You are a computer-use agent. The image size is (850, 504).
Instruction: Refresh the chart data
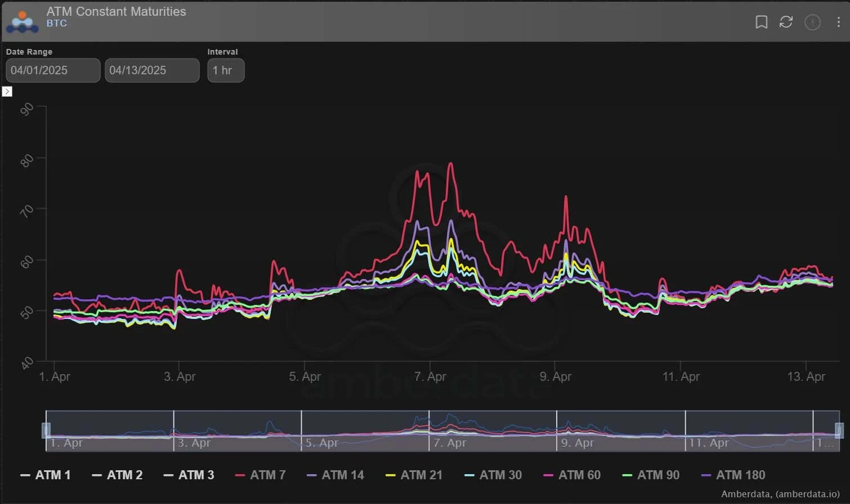click(x=786, y=22)
